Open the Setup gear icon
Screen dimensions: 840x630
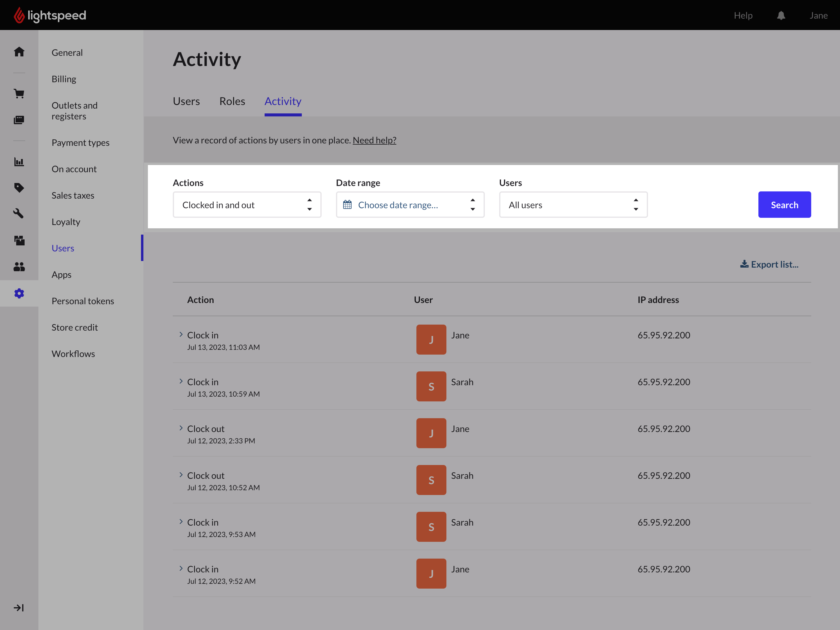click(x=19, y=293)
